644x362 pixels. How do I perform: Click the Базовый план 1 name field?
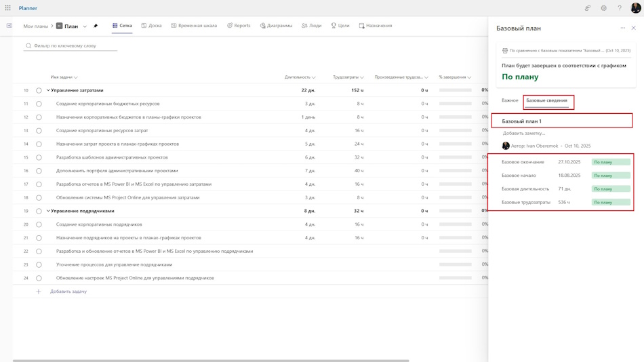[562, 121]
